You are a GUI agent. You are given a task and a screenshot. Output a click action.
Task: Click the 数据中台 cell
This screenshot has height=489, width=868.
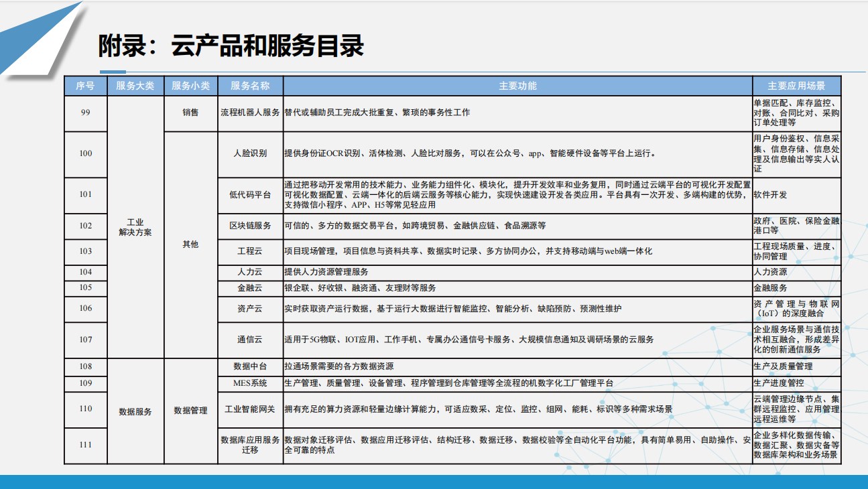pos(250,366)
